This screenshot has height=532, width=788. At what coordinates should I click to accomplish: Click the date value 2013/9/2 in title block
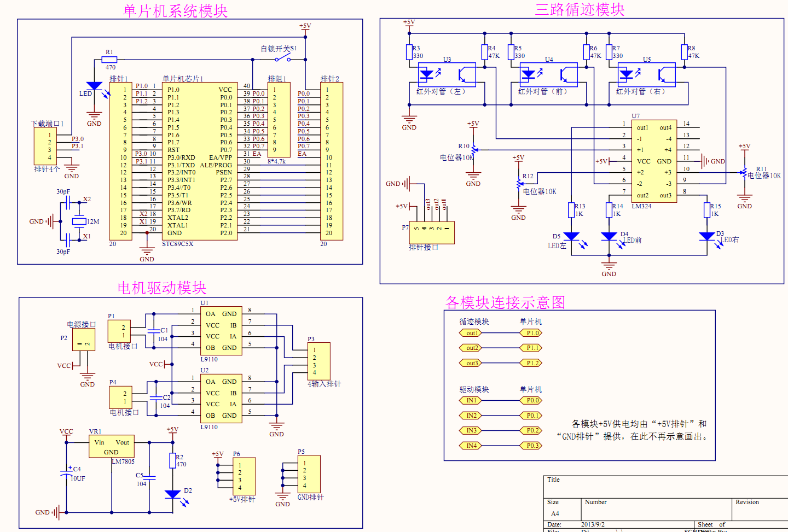pos(593,524)
